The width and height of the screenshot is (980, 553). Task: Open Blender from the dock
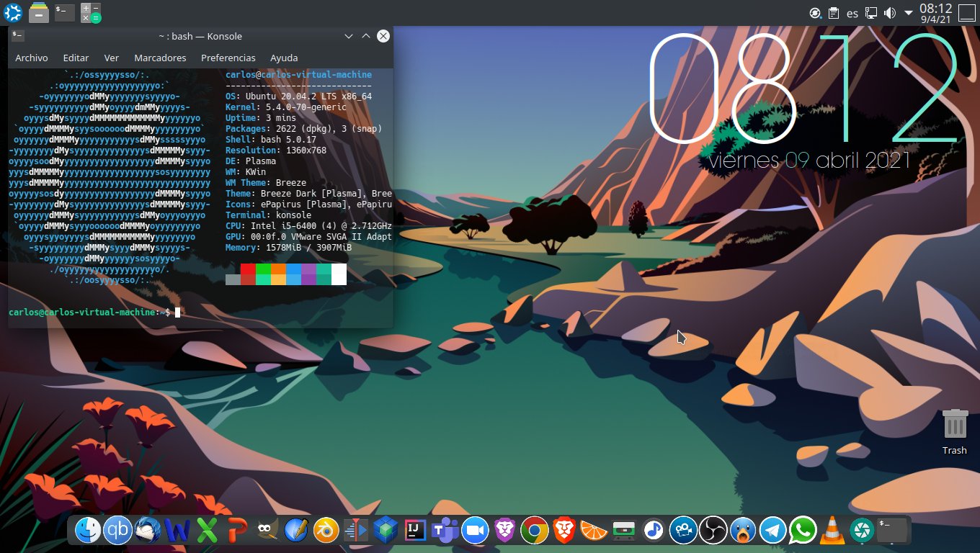(324, 531)
